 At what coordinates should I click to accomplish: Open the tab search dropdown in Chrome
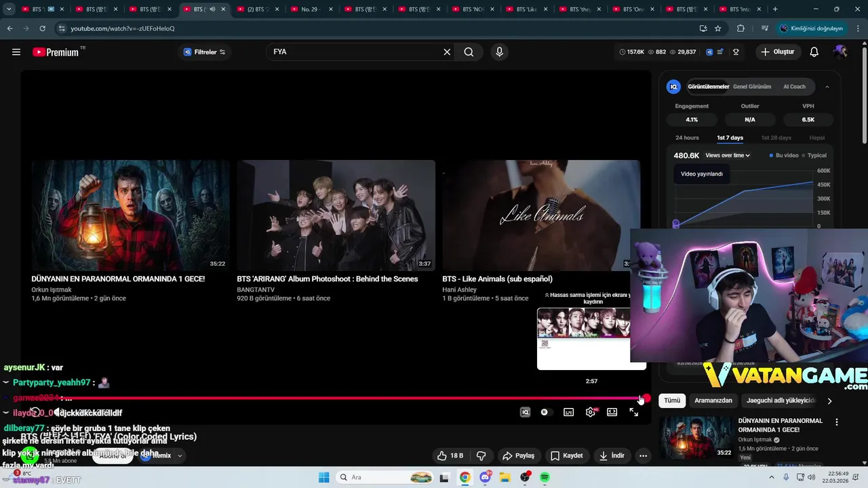[x=9, y=9]
